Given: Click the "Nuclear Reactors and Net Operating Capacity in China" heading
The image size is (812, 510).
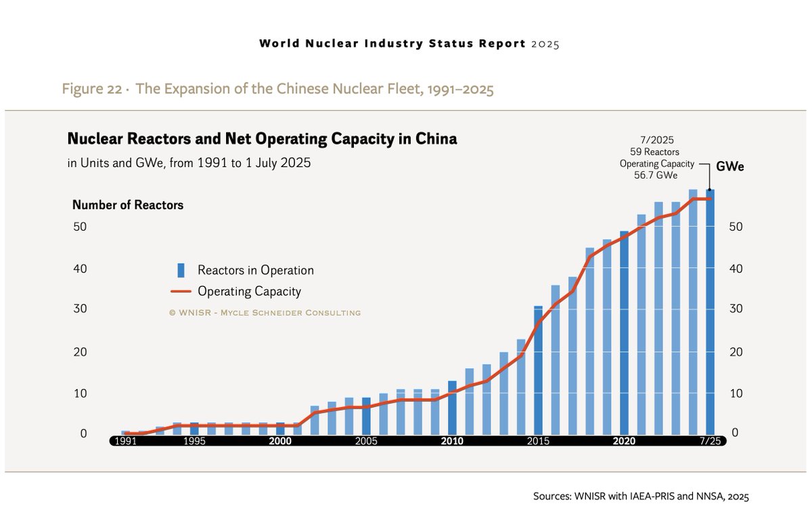Looking at the screenshot, I should [263, 139].
